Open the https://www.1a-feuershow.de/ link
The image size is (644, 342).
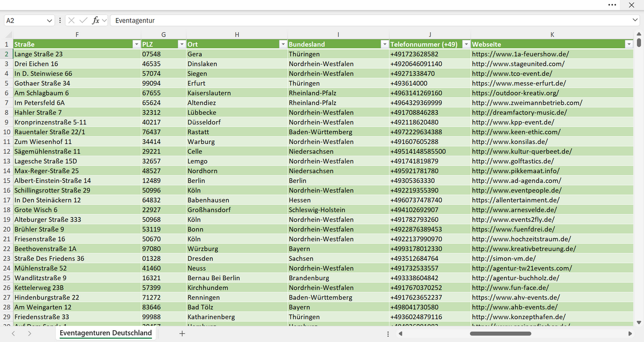point(520,54)
